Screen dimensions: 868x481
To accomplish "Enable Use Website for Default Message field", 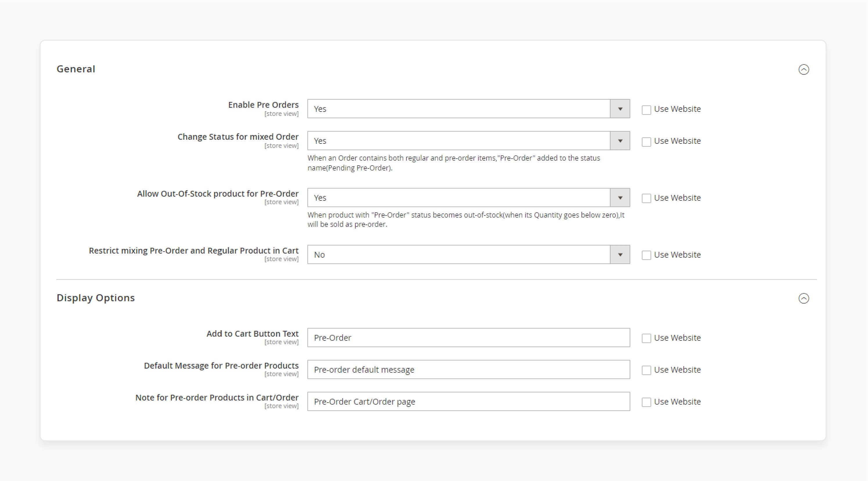I will 646,370.
